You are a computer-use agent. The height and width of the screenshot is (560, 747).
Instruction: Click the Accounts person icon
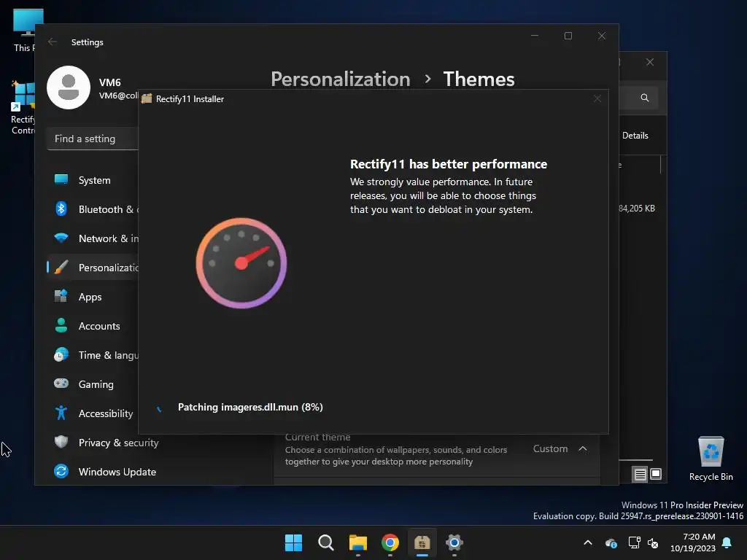61,325
